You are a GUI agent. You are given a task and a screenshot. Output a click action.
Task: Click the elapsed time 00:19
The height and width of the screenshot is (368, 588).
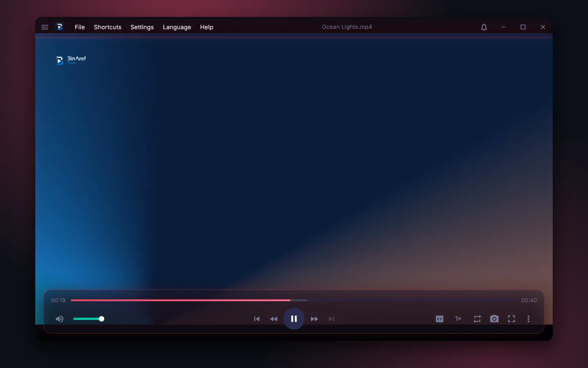click(x=58, y=300)
